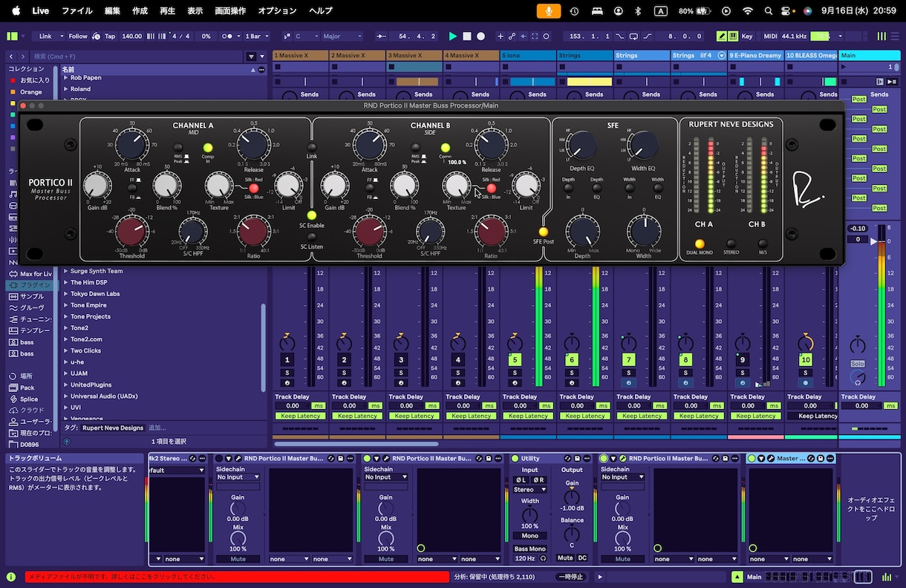The height and width of the screenshot is (588, 906).
Task: Select the プラグイン browser category
Action: (30, 285)
